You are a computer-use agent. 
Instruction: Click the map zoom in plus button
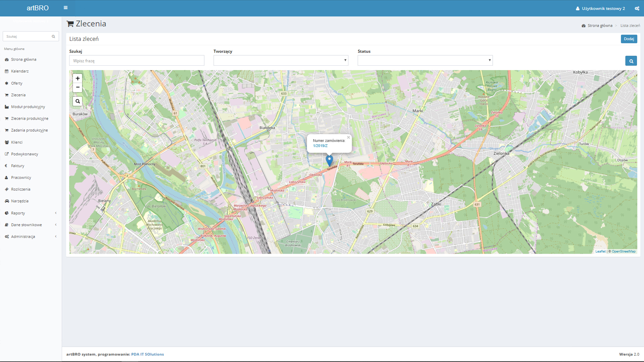click(77, 78)
